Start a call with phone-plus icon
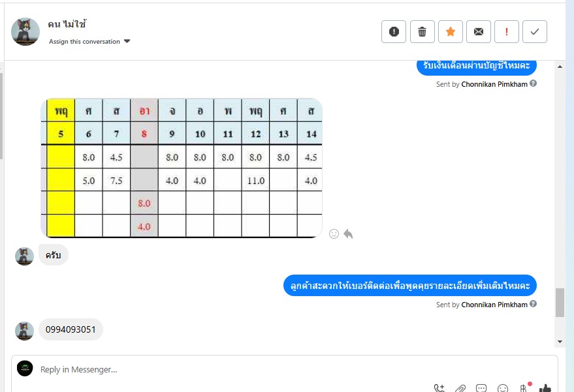Screen dimensions: 574x392 (439, 388)
